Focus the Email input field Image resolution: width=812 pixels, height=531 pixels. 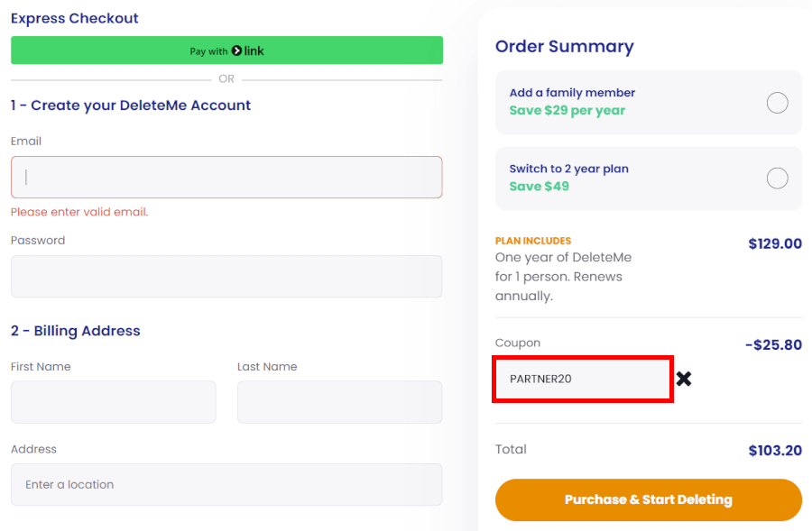pyautogui.click(x=226, y=178)
